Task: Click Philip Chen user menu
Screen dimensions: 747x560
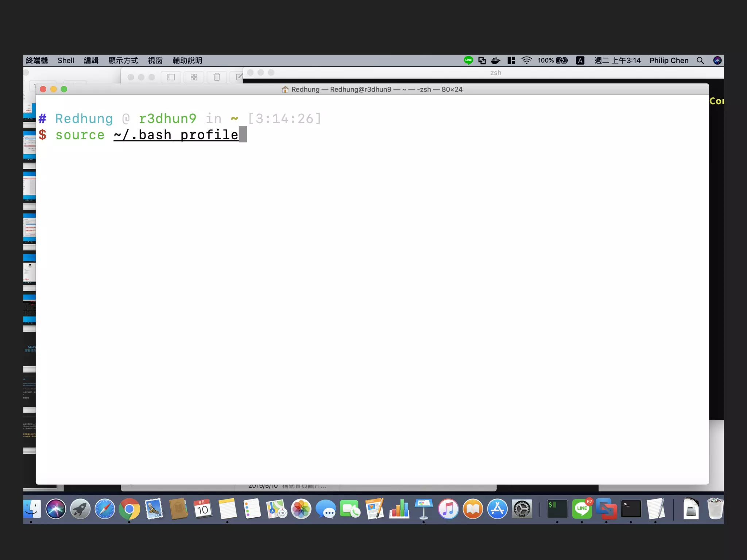Action: pyautogui.click(x=669, y=61)
